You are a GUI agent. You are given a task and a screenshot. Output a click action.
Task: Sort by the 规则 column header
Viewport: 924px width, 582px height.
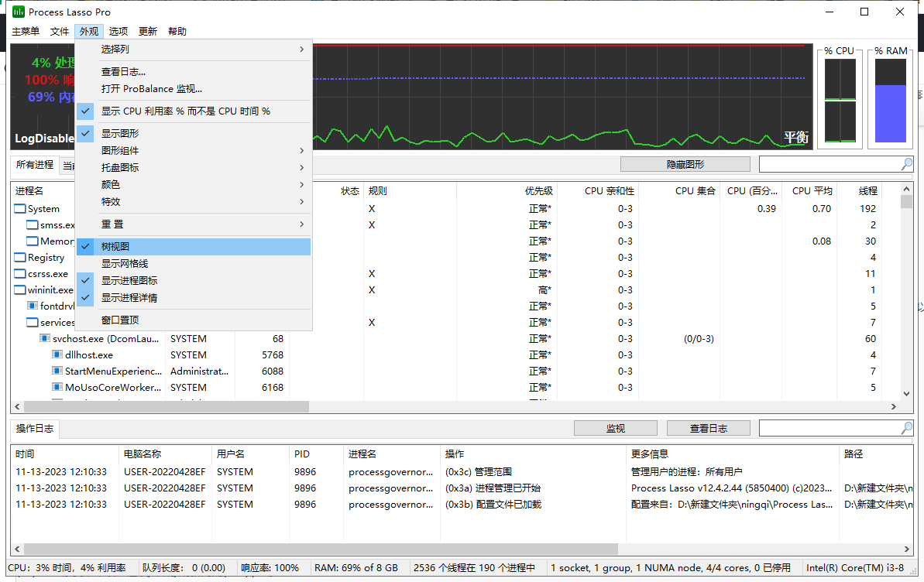pos(410,191)
